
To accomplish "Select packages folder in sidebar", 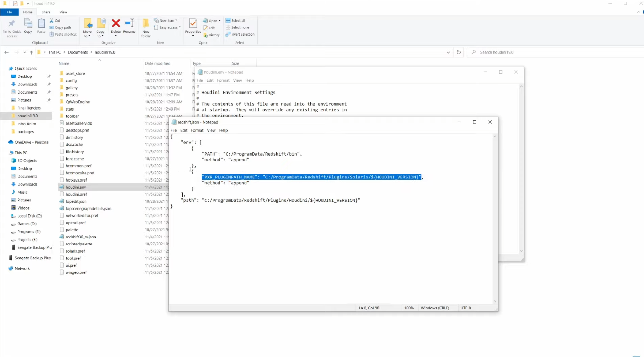I will (25, 132).
